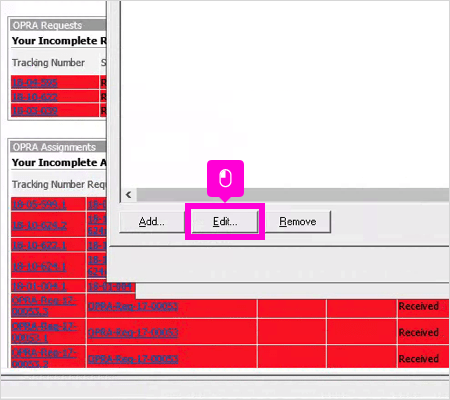This screenshot has height=400, width=450.
Task: Open request link 18-01-004 in assignments table
Action: [110, 286]
